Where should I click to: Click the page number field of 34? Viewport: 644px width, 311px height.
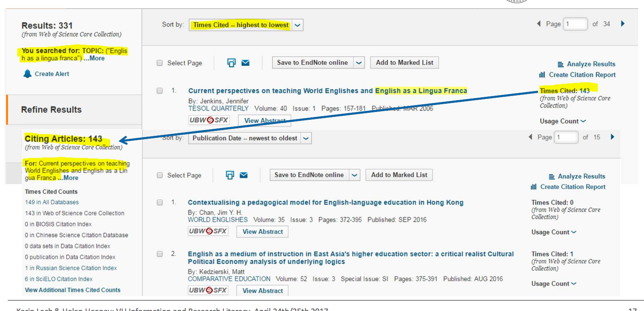(x=576, y=24)
